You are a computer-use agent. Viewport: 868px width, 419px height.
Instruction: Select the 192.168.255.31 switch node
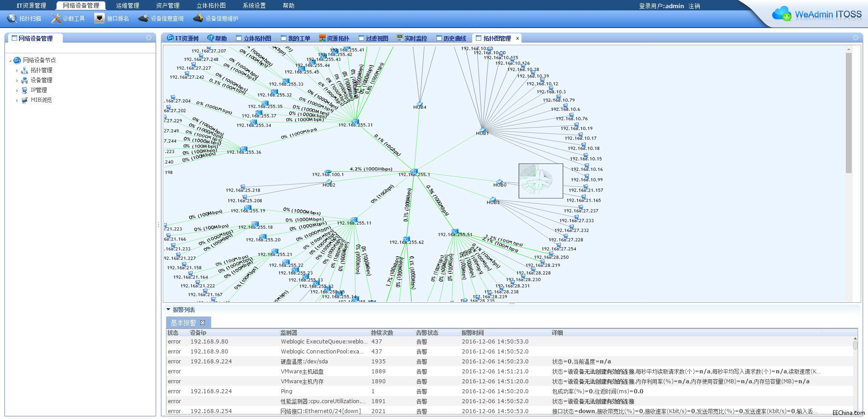pyautogui.click(x=355, y=122)
